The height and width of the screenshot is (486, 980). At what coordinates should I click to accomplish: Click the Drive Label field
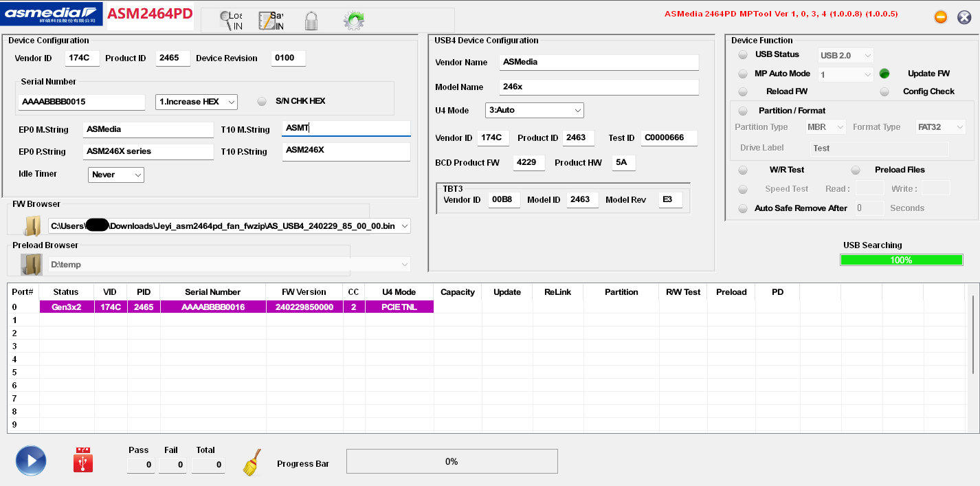click(878, 148)
